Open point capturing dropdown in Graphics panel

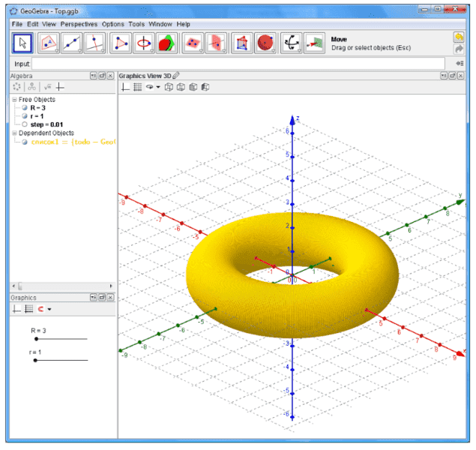click(x=49, y=309)
